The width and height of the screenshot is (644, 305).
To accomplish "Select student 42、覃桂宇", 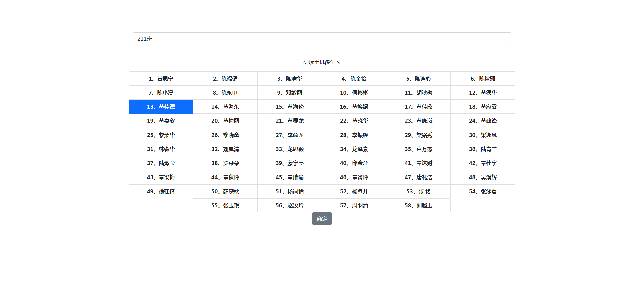I will (x=483, y=163).
